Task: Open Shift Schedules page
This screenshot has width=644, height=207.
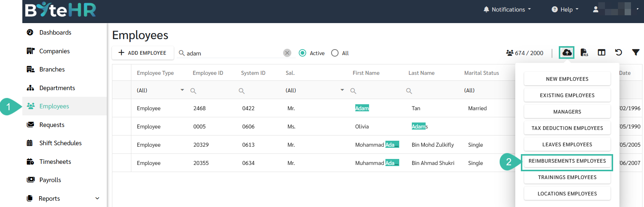Action: point(60,143)
